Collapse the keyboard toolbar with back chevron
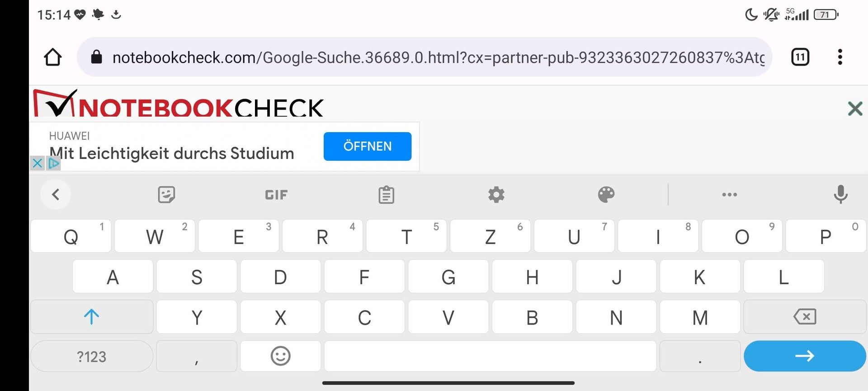 [56, 195]
